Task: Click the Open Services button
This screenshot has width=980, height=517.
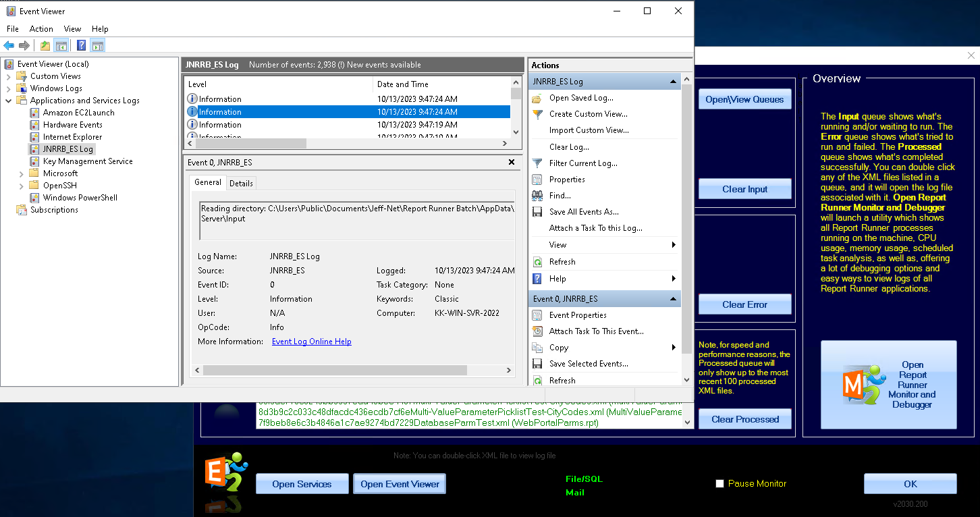Action: point(302,484)
